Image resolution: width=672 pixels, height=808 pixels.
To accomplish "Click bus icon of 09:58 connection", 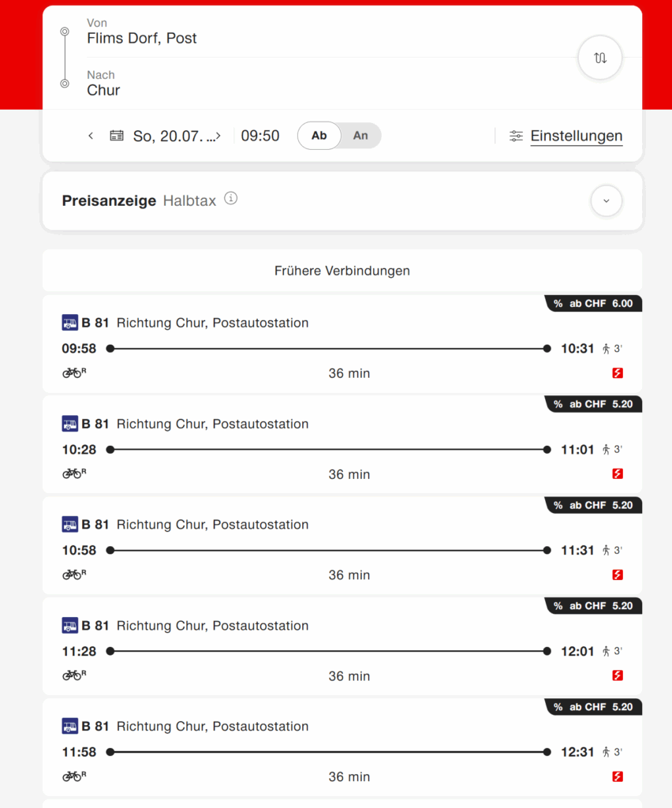I will click(70, 323).
